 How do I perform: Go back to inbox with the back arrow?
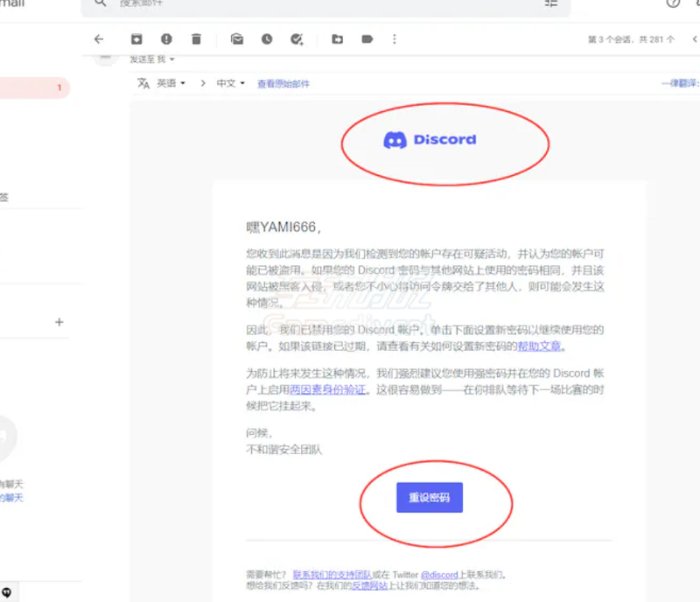coord(99,39)
